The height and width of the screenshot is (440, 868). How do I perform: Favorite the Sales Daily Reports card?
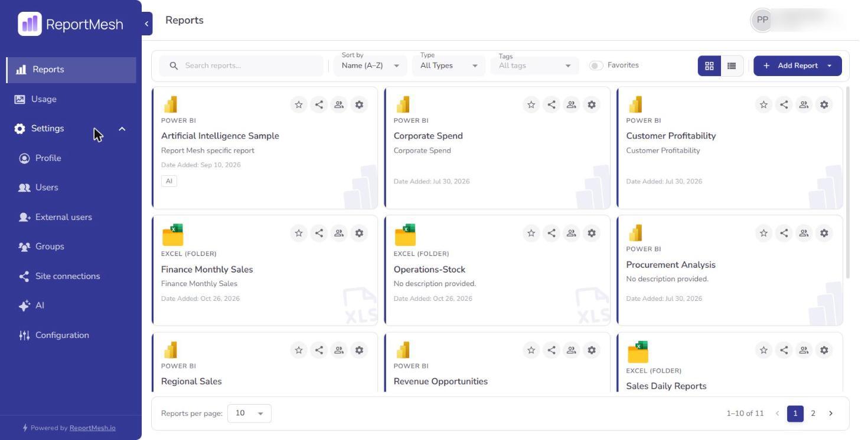click(763, 350)
